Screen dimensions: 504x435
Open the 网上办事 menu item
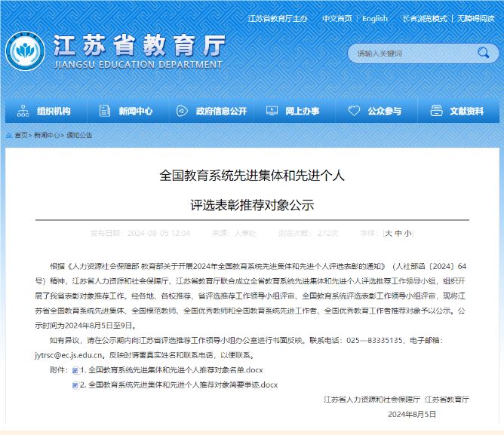tap(302, 111)
